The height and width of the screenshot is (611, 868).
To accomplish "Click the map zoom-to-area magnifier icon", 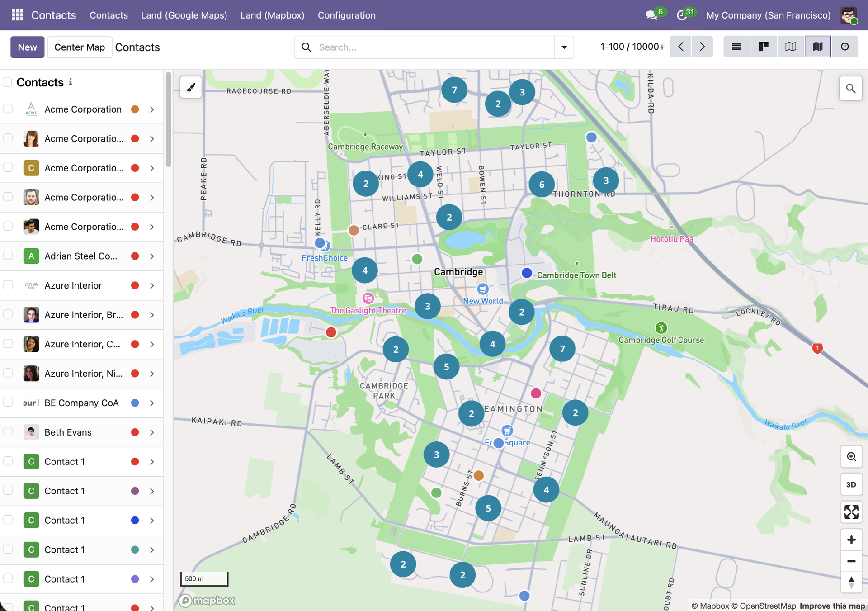I will click(851, 457).
